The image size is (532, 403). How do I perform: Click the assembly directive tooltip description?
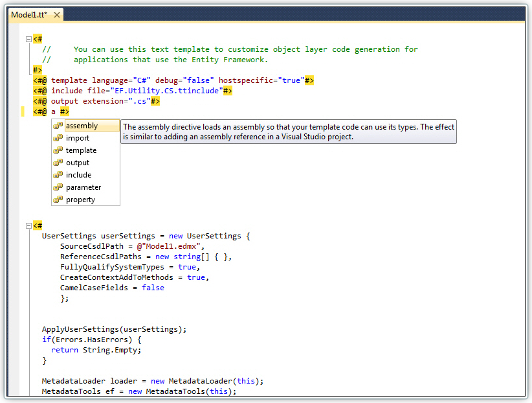tap(288, 132)
